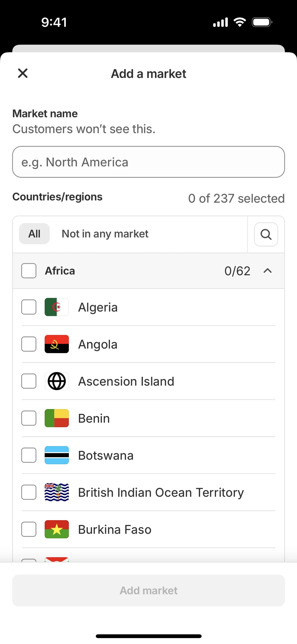The height and width of the screenshot is (644, 297).
Task: Tap the Angola flag icon
Action: click(57, 344)
